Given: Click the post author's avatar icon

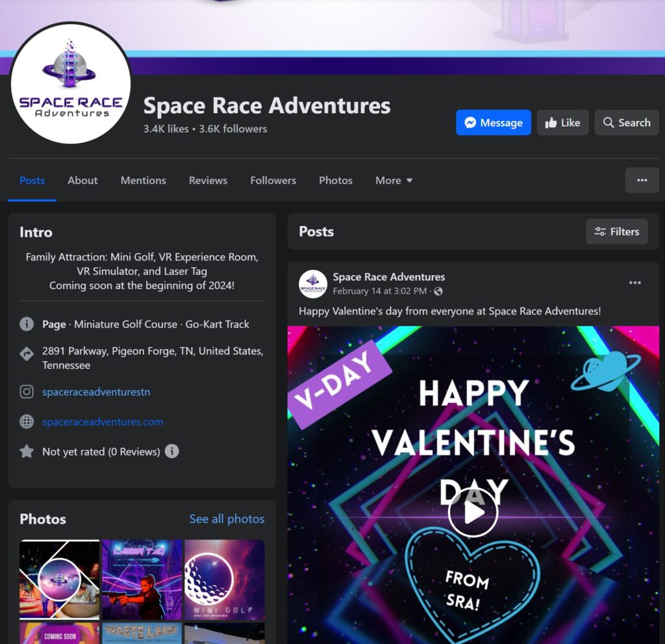Looking at the screenshot, I should 313,283.
